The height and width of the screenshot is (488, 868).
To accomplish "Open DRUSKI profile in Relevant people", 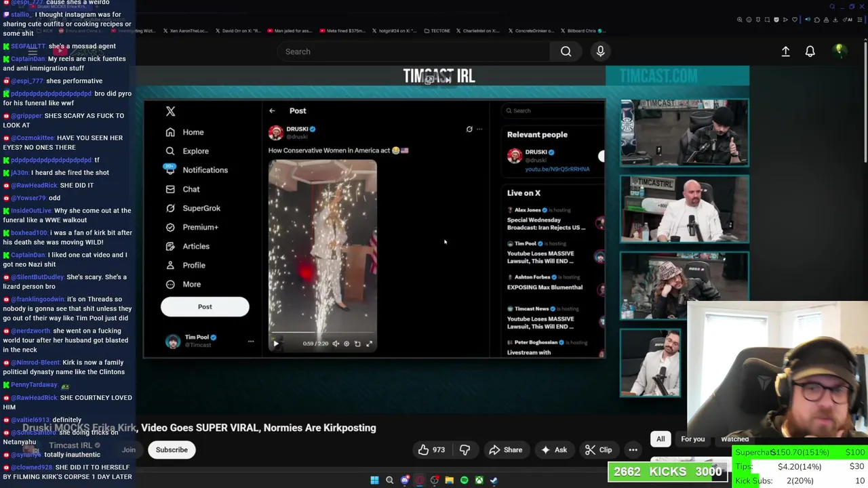I will pos(536,152).
